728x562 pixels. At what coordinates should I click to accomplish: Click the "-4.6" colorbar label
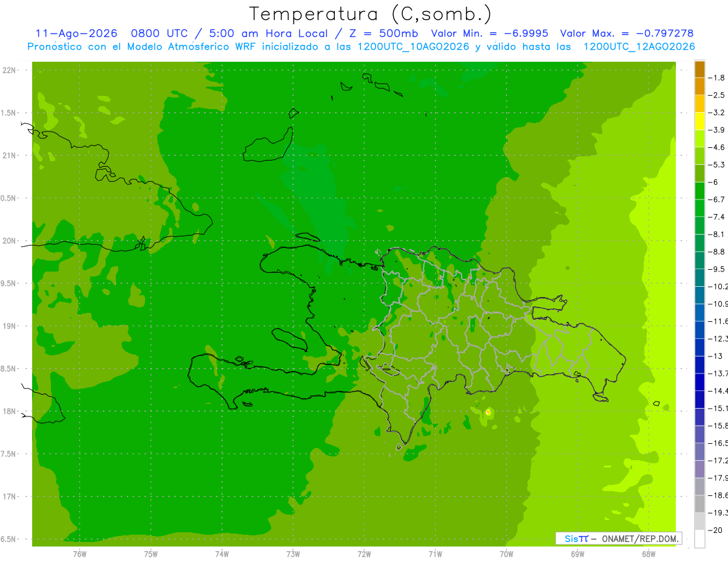pos(716,147)
